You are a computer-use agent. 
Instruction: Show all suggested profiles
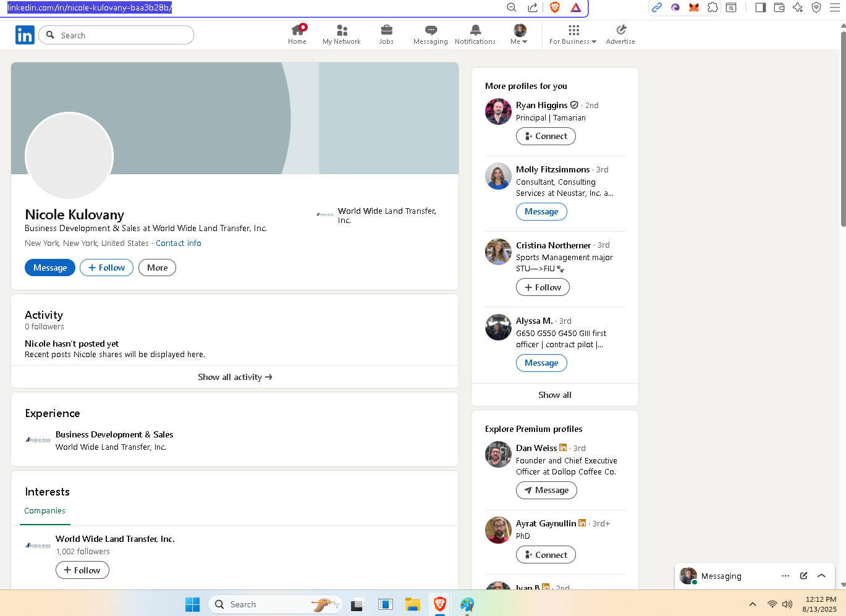pos(555,395)
